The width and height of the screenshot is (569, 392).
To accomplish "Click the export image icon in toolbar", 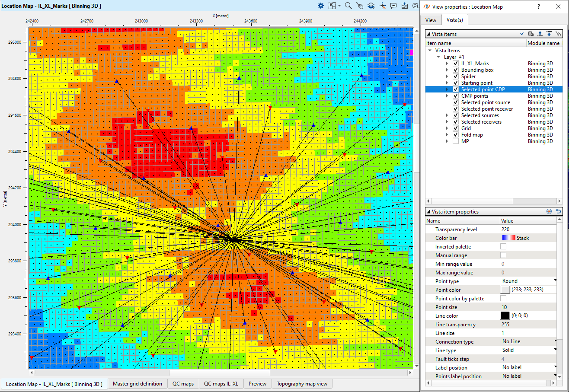I will [x=405, y=6].
